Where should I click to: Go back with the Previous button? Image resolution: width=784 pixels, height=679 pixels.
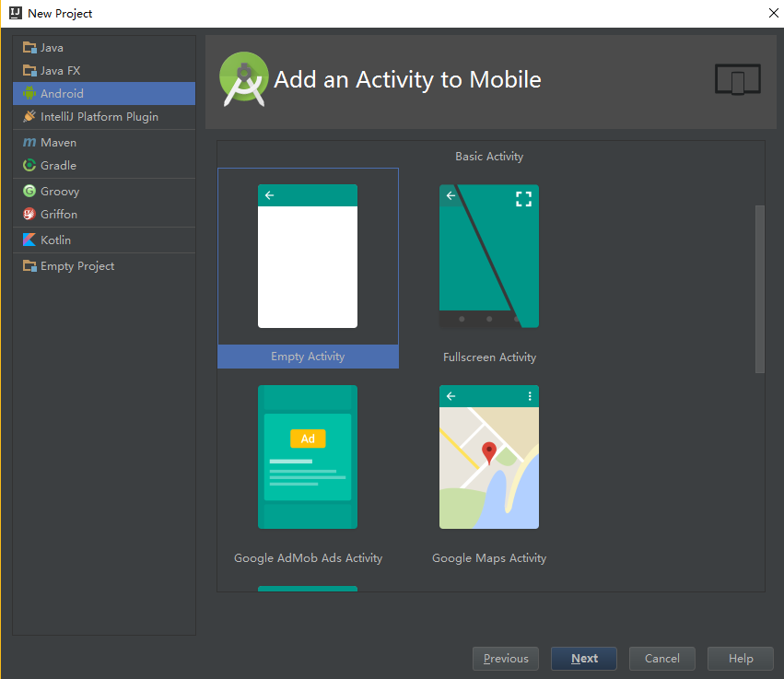click(506, 659)
